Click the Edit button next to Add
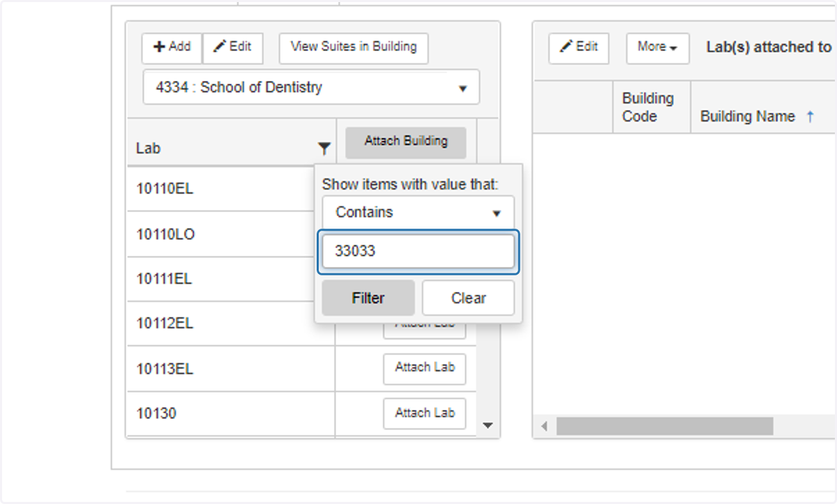Image resolution: width=837 pixels, height=504 pixels. tap(232, 48)
